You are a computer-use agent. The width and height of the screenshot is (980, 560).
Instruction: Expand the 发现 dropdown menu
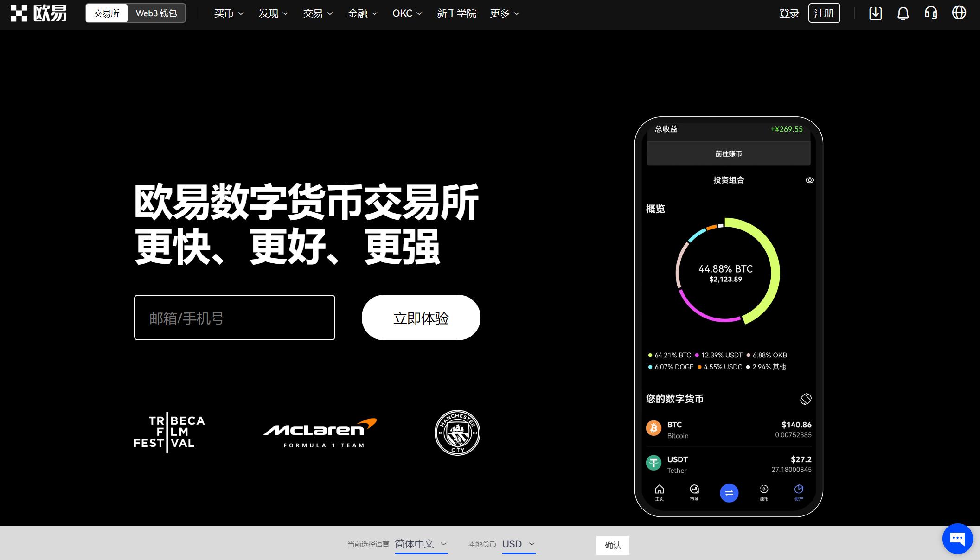tap(271, 13)
